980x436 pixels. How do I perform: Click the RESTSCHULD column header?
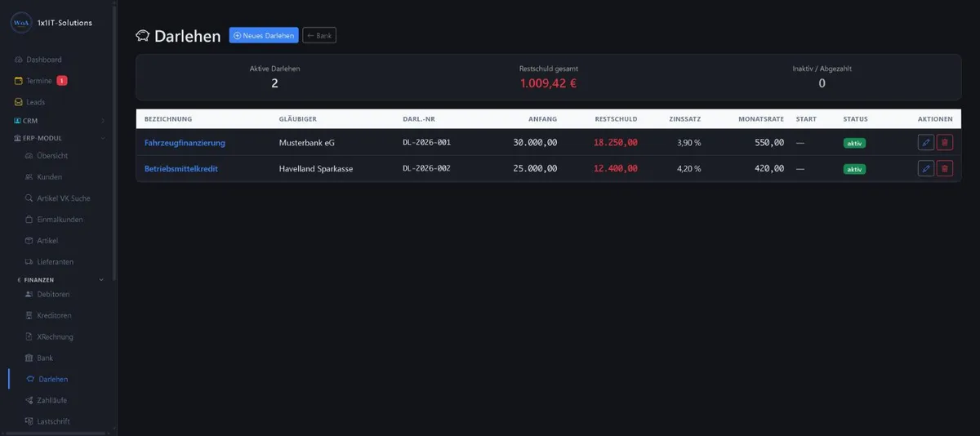pos(617,119)
